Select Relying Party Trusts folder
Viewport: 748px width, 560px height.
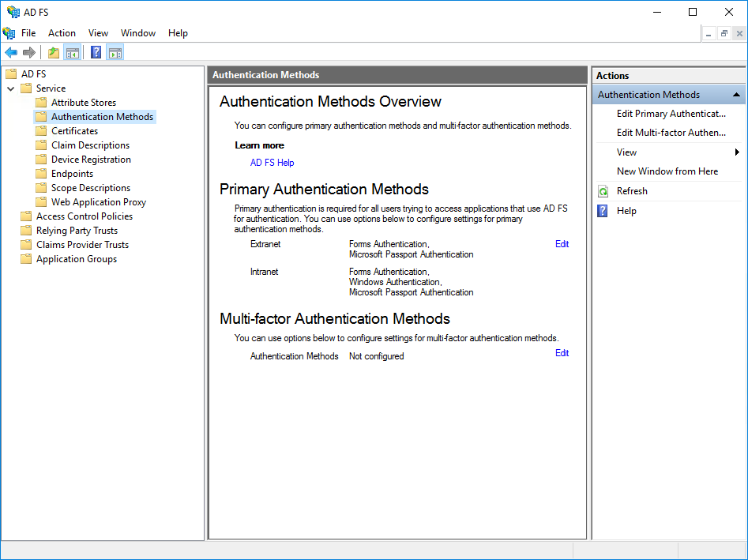(x=77, y=231)
